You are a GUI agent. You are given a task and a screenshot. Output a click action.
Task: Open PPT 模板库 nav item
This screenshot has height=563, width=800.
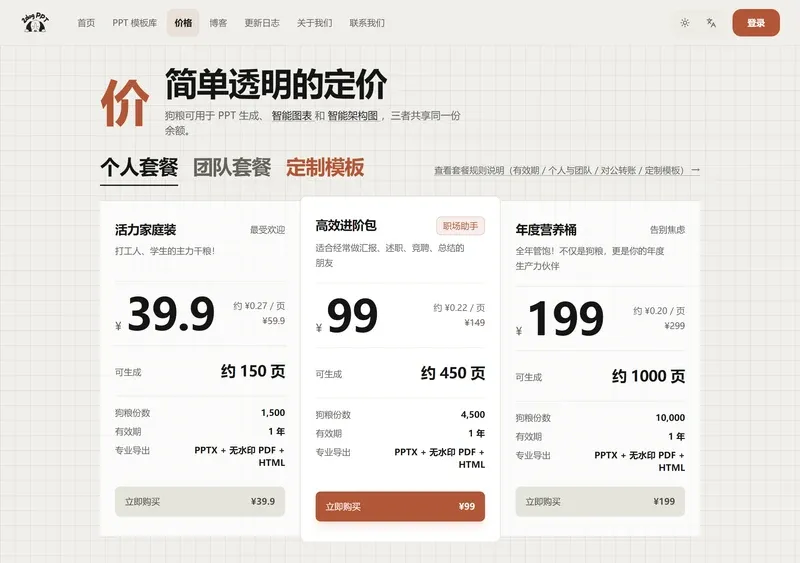coord(135,23)
